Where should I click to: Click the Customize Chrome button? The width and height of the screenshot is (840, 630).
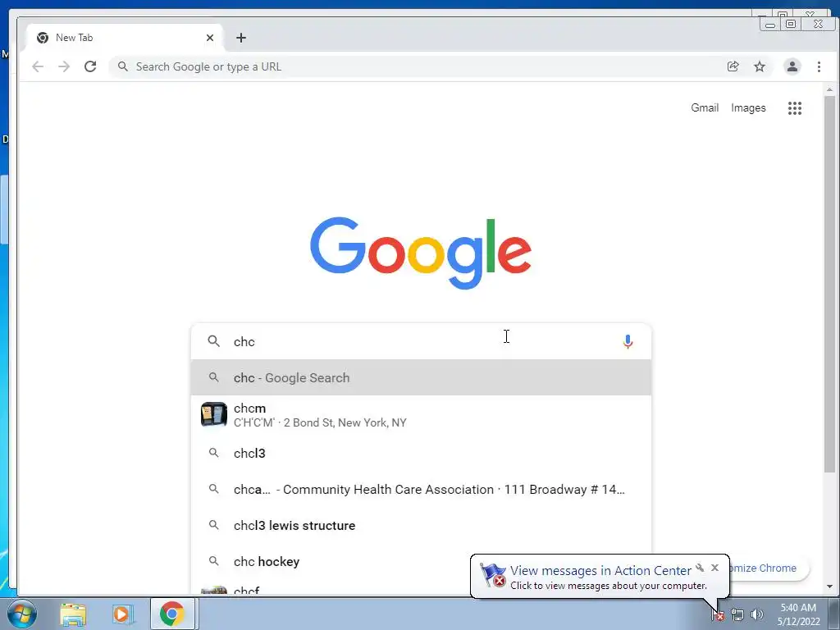768,568
